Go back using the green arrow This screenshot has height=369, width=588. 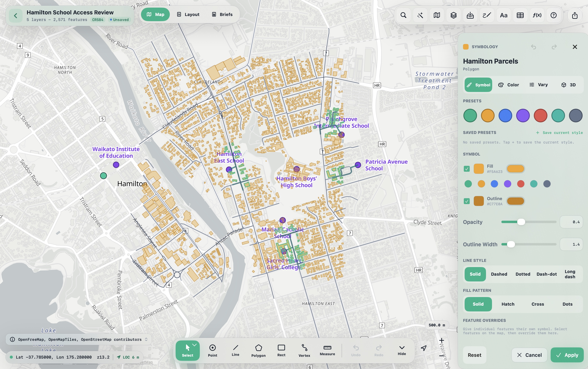tap(16, 16)
